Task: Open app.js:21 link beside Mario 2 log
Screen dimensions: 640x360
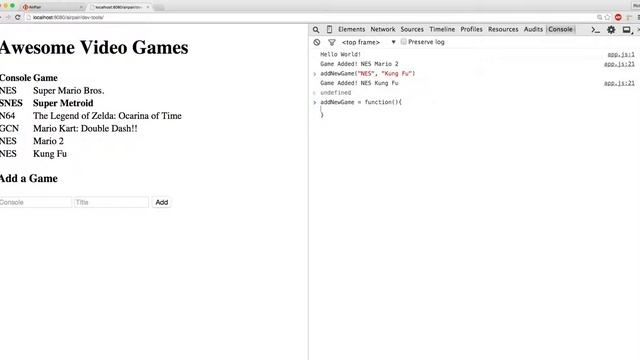Action: (619, 64)
